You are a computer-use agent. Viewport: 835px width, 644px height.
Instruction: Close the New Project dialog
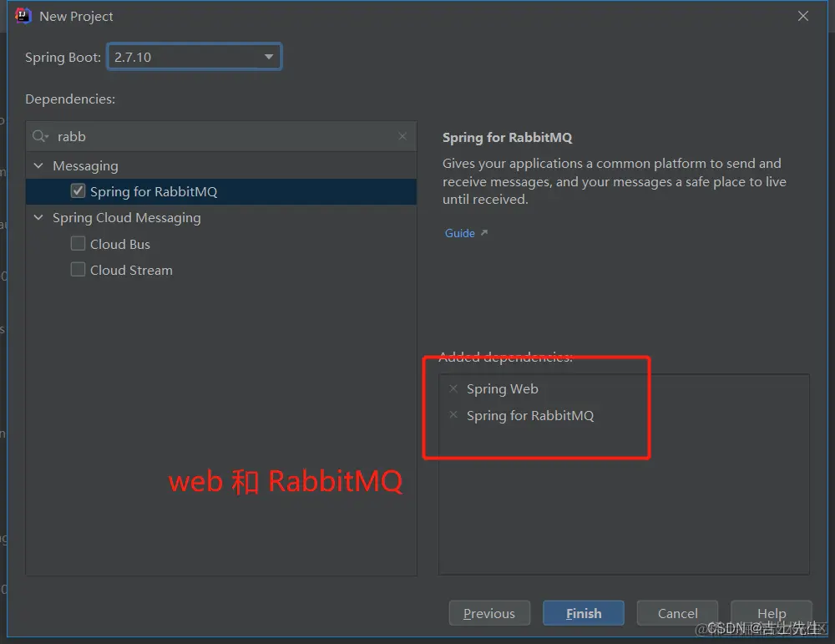coord(803,16)
